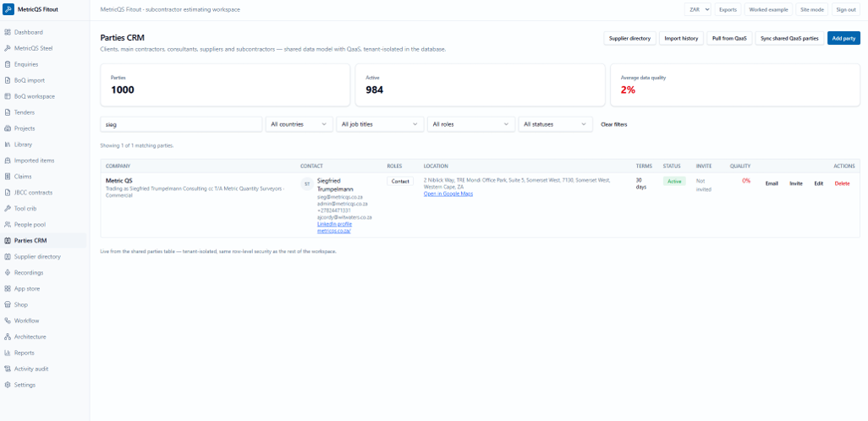Click the Dashboard sidebar icon
Viewport: 868px width, 421px height.
pos(8,32)
